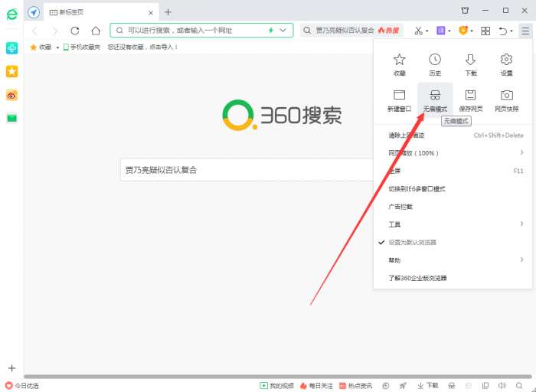This screenshot has width=536, height=392.
Task: Click the scissors screenshot tool icon
Action: click(418, 31)
